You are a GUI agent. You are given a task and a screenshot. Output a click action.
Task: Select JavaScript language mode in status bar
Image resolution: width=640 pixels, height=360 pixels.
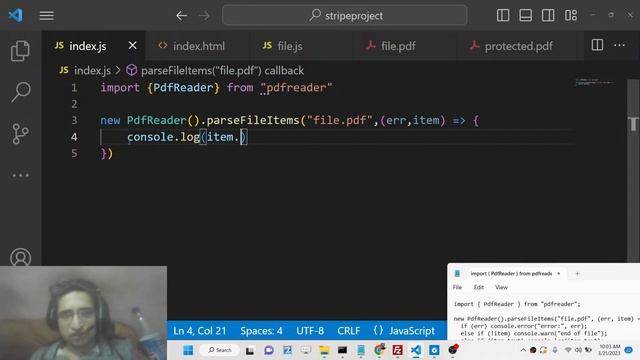tap(411, 331)
